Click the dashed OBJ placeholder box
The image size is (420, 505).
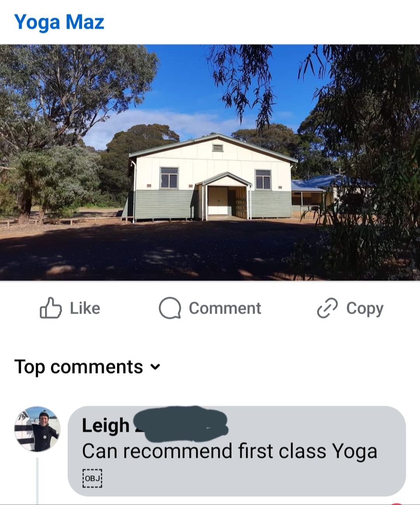click(x=92, y=478)
